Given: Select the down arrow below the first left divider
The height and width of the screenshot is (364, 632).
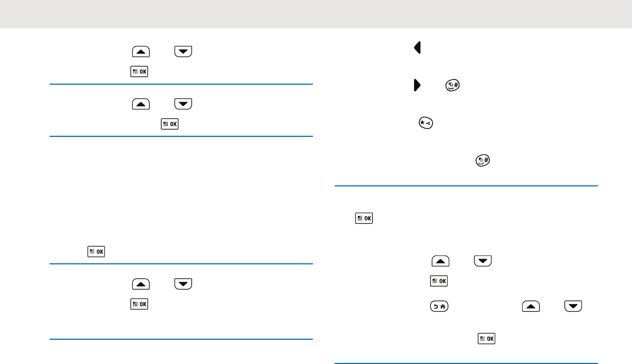Looking at the screenshot, I should 183,104.
